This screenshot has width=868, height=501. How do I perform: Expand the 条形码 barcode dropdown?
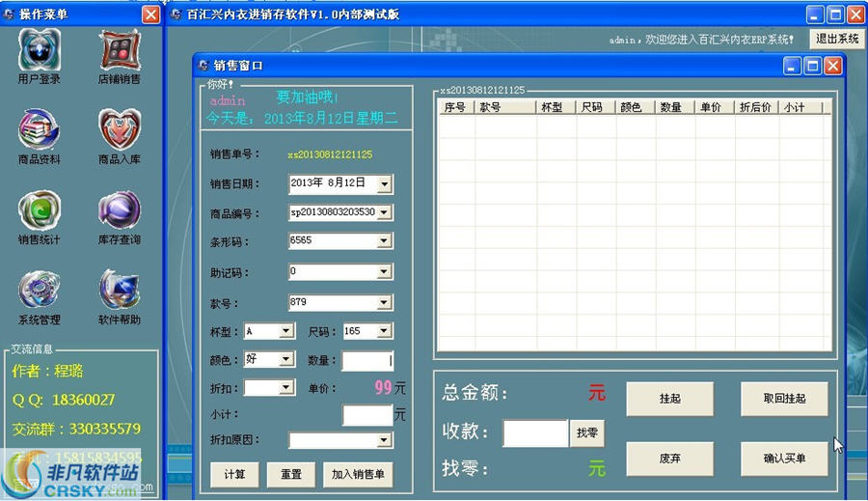(x=385, y=241)
